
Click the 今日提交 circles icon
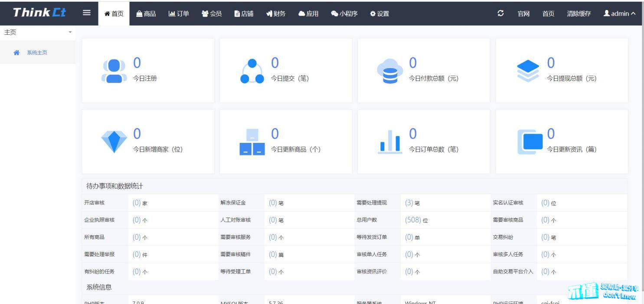[x=252, y=71]
